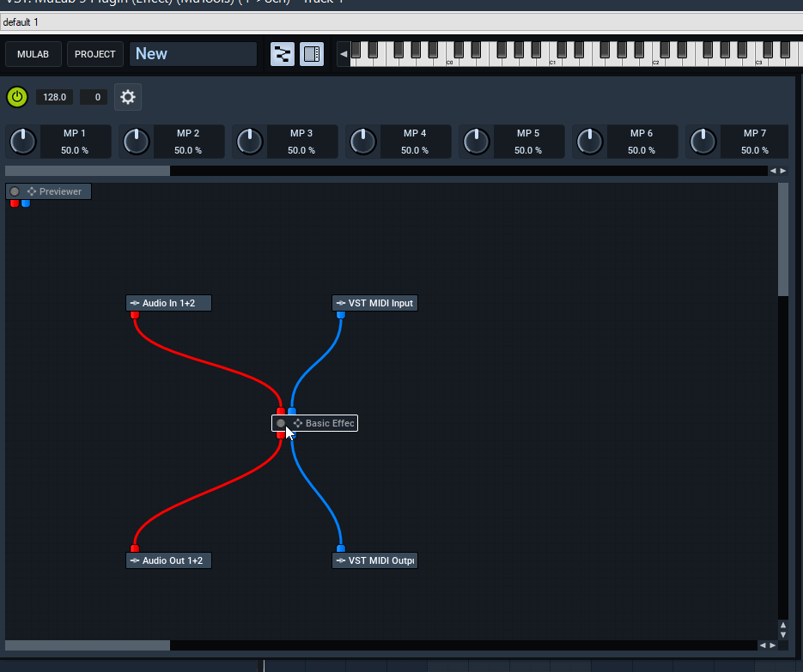Toggle the green power button

tap(17, 97)
